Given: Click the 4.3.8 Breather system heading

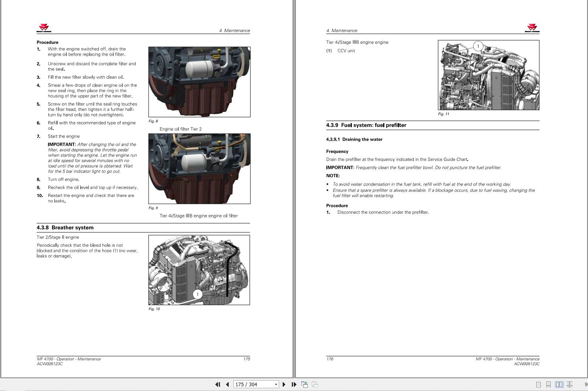Looking at the screenshot, I should click(65, 228).
